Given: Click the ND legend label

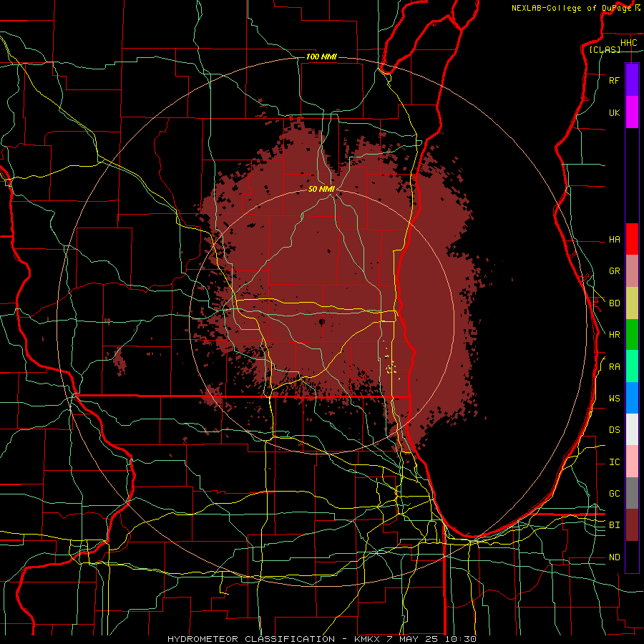Looking at the screenshot, I should pyautogui.click(x=614, y=557).
